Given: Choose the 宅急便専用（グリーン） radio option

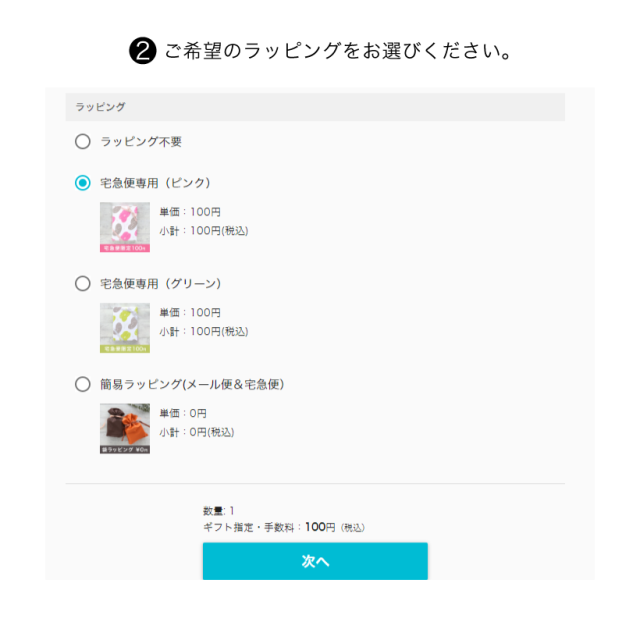Looking at the screenshot, I should click(83, 284).
